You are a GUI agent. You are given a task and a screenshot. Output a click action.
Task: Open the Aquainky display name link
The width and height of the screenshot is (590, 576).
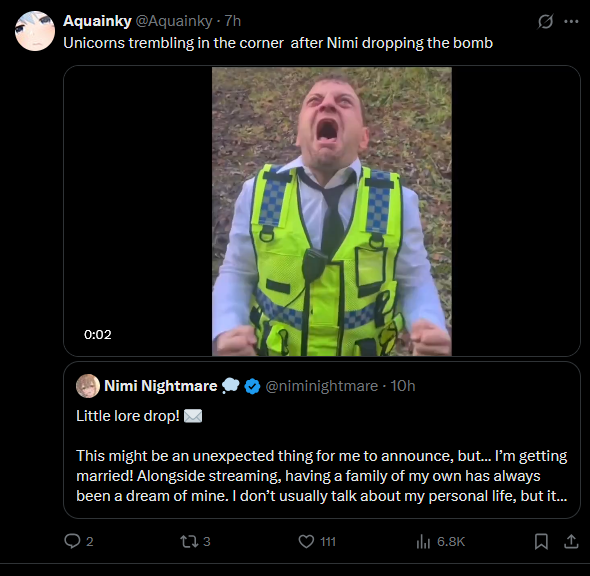pos(97,21)
